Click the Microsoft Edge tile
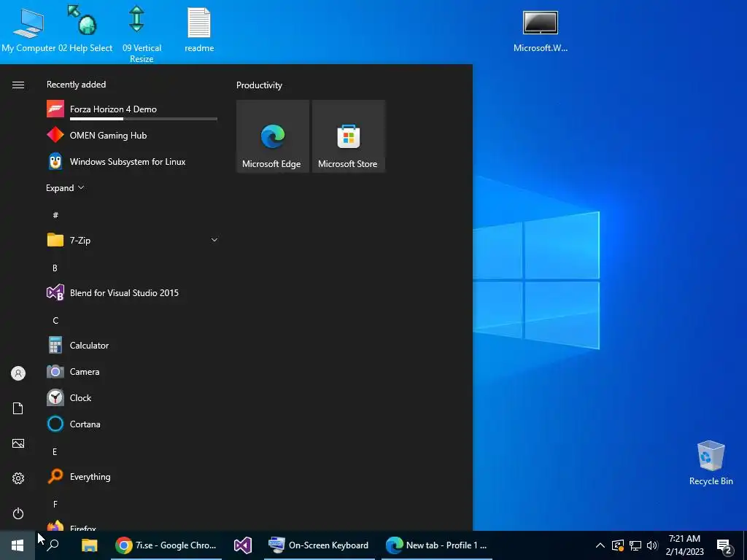The width and height of the screenshot is (747, 560). [x=273, y=136]
